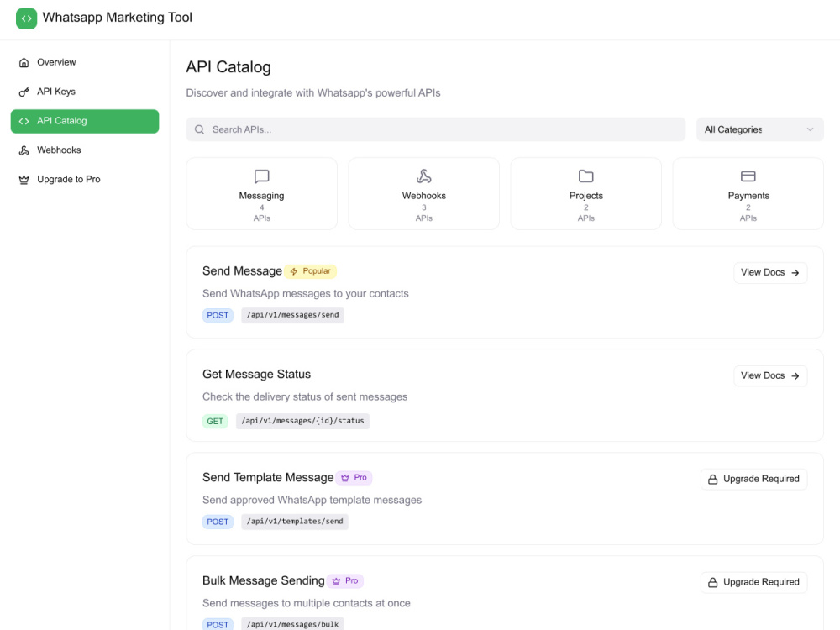
Task: Select the Payments card category
Action: [x=748, y=193]
